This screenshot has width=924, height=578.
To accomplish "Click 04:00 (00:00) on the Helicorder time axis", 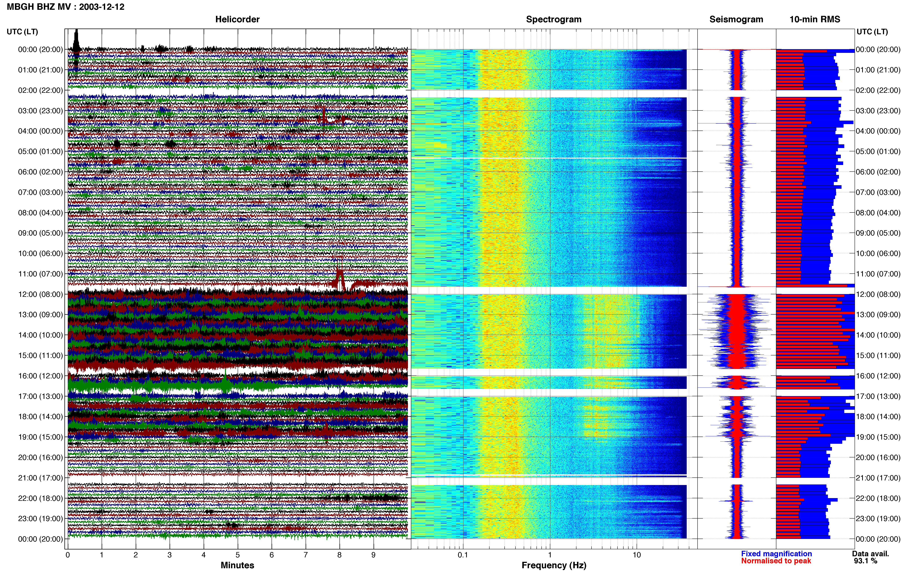I will pos(40,131).
